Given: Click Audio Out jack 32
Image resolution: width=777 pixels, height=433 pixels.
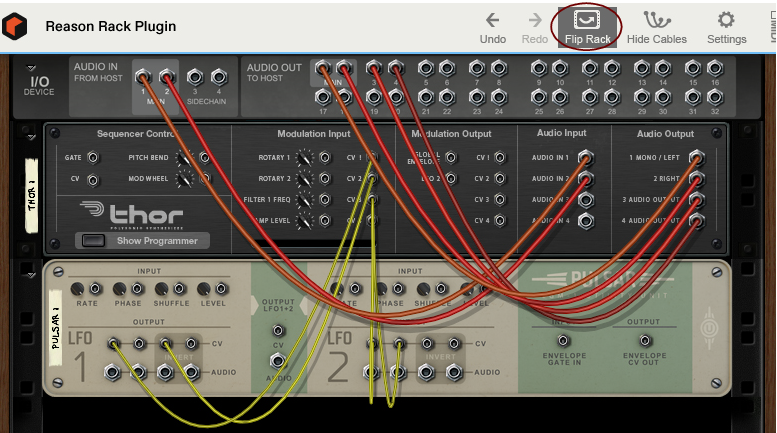Looking at the screenshot, I should tap(715, 98).
